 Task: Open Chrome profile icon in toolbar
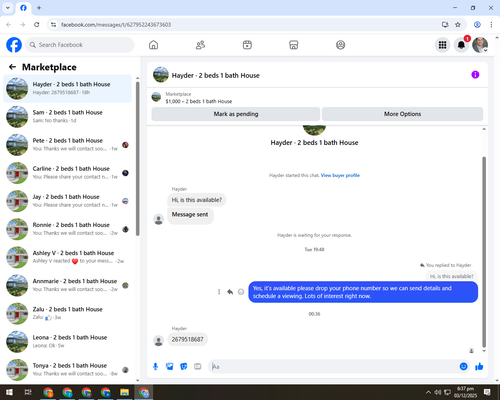coord(477,25)
